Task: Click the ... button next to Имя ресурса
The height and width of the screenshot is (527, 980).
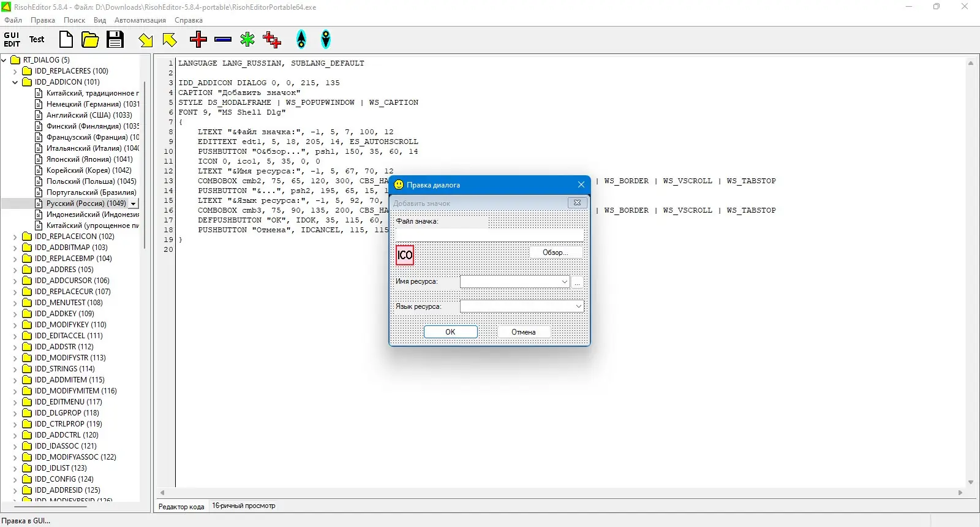Action: [x=578, y=282]
